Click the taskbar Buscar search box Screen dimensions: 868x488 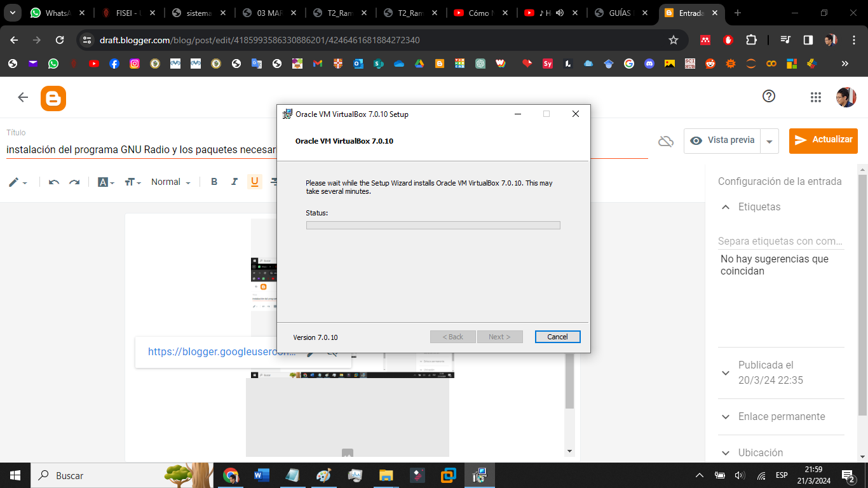coord(123,475)
